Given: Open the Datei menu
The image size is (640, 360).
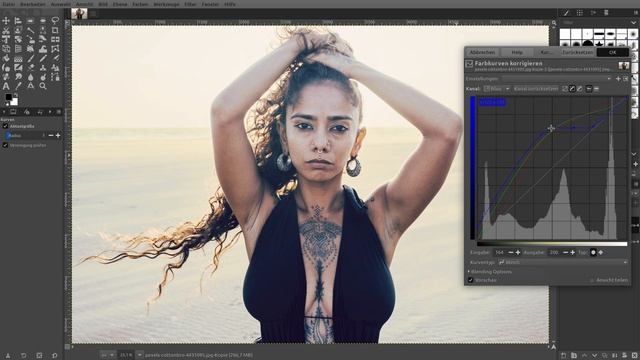Looking at the screenshot, I should [8, 4].
